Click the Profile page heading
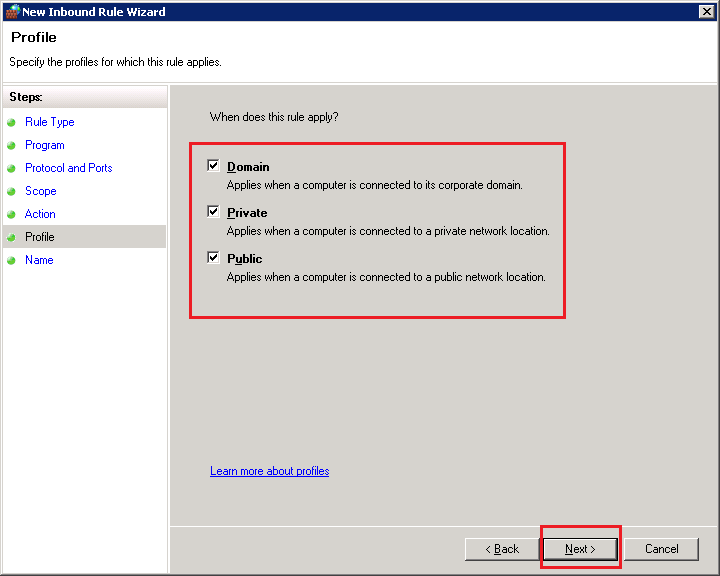 point(34,37)
